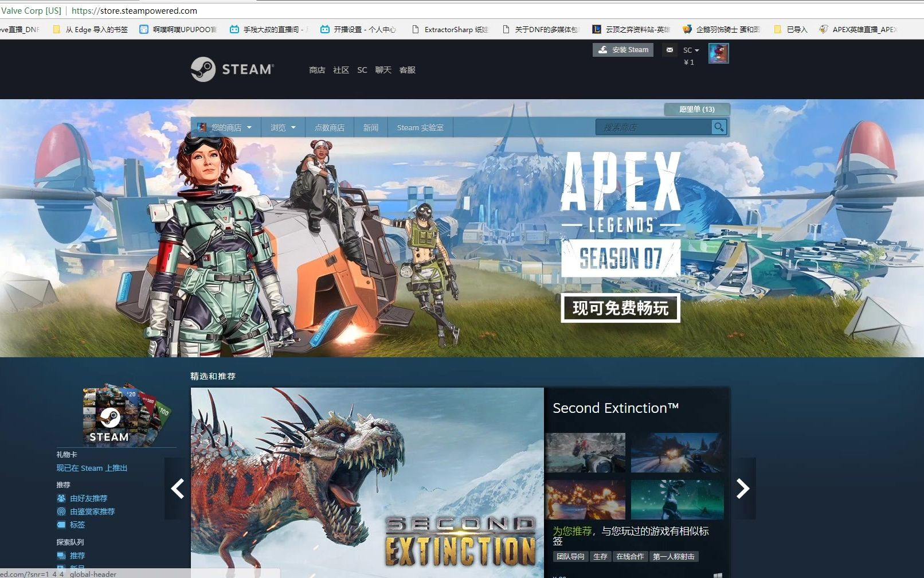View the bottom-right green dinosaur screenshot
Viewport: 924px width, 578px height.
[x=677, y=499]
